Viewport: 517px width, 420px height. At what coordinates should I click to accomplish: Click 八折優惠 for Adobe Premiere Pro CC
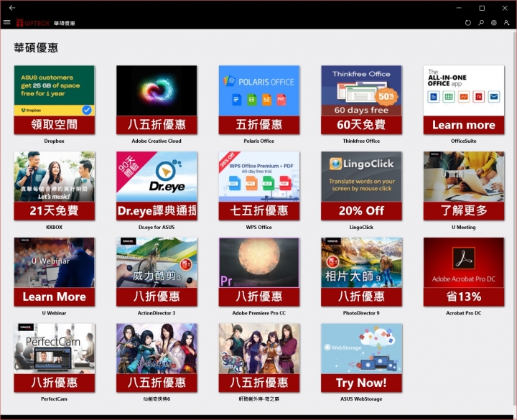259,297
